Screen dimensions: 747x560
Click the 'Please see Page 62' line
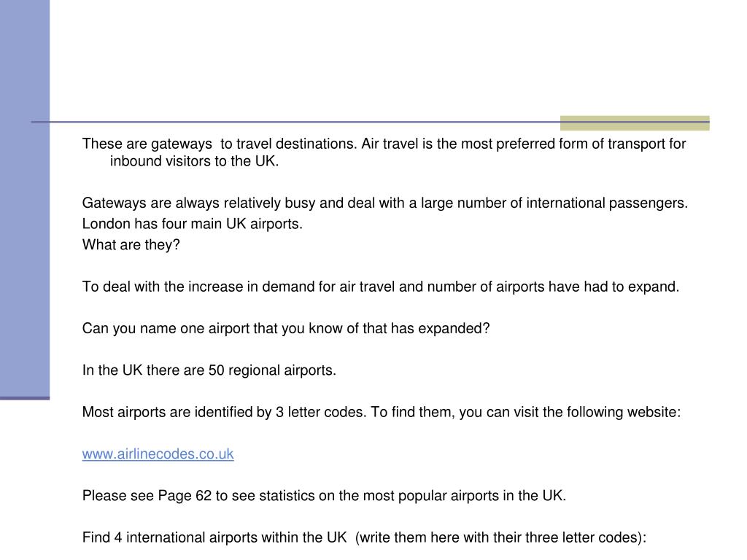tap(324, 496)
